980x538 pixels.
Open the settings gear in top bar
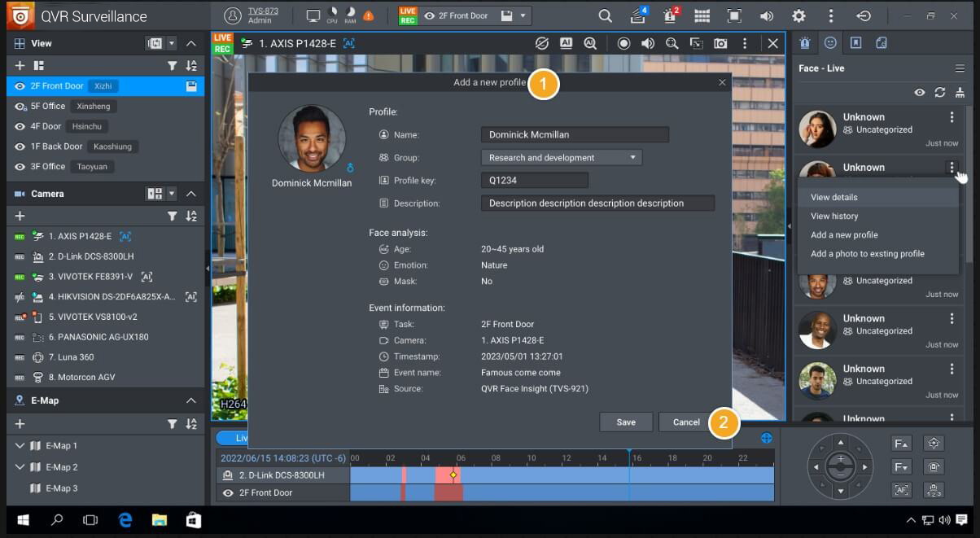coord(798,15)
